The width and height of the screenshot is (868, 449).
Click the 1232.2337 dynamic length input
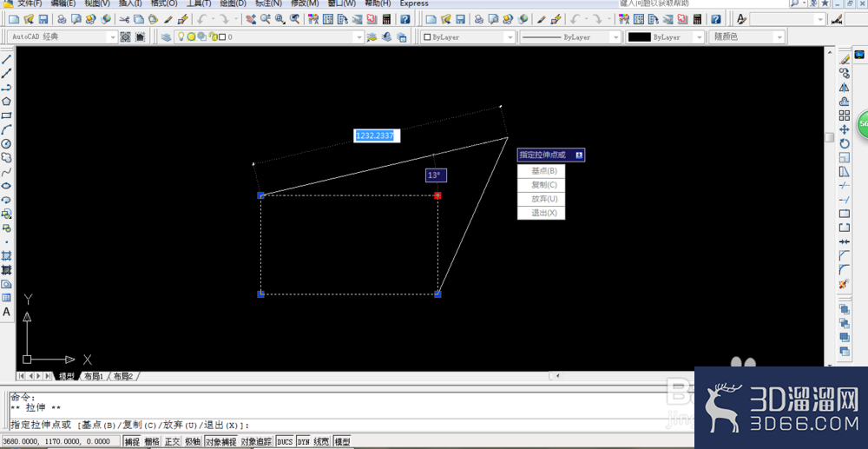pos(377,135)
